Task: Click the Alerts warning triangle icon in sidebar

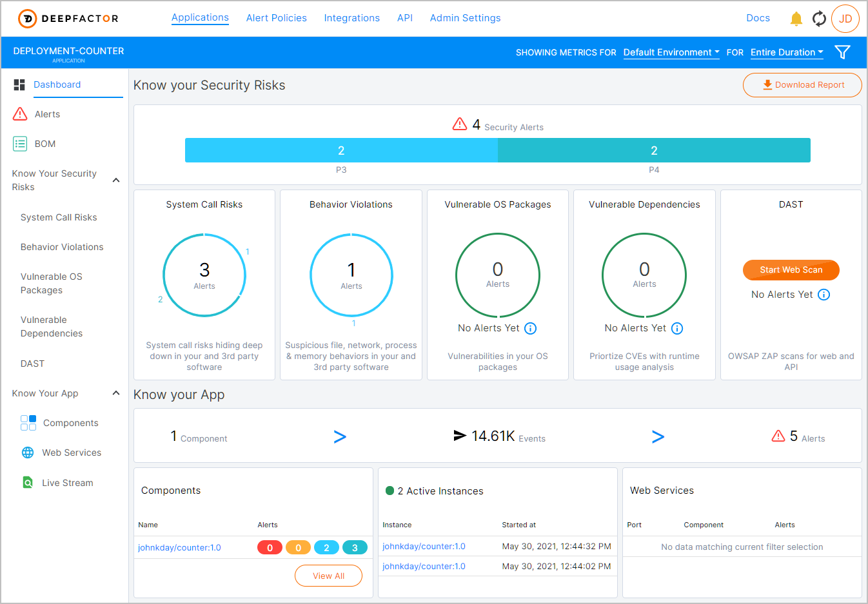Action: pos(20,114)
